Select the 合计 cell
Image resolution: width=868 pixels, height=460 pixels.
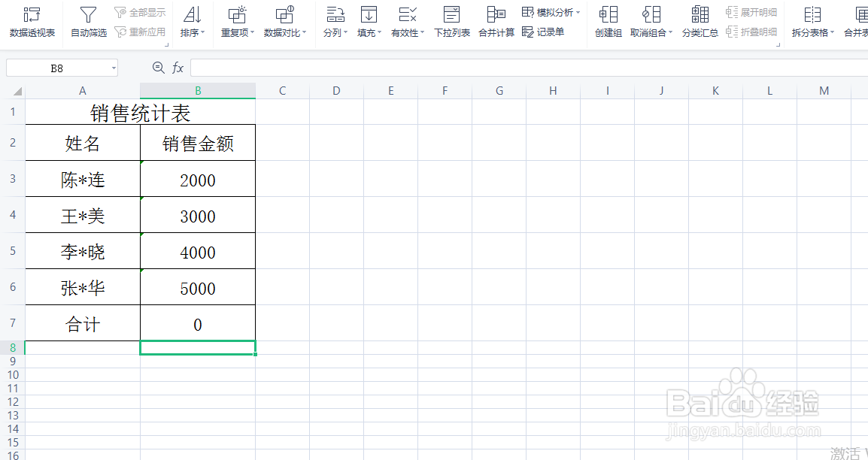click(x=83, y=323)
